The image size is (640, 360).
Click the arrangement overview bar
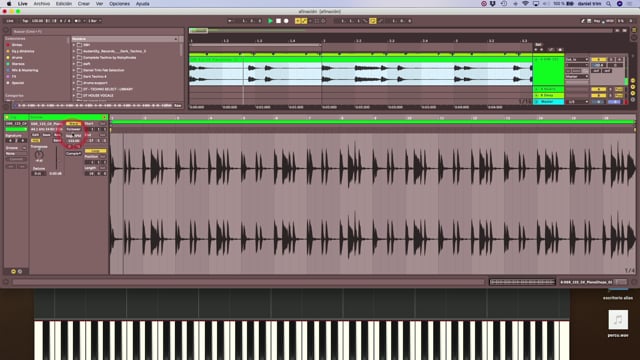point(400,31)
